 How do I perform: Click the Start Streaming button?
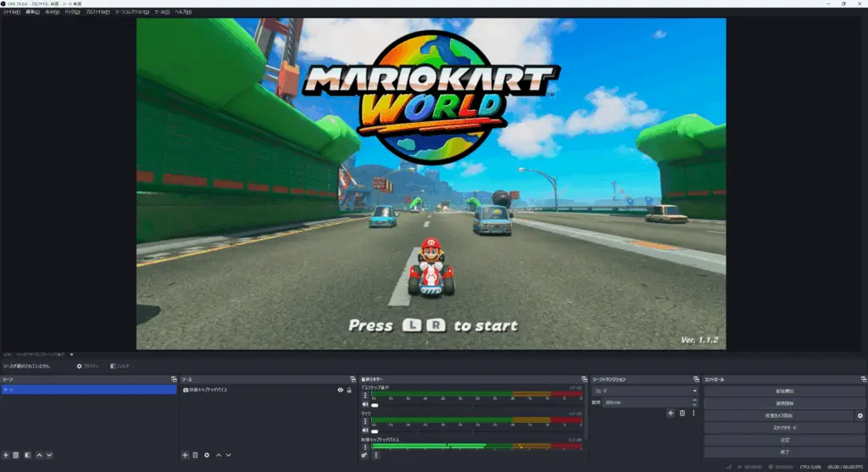[x=784, y=391]
